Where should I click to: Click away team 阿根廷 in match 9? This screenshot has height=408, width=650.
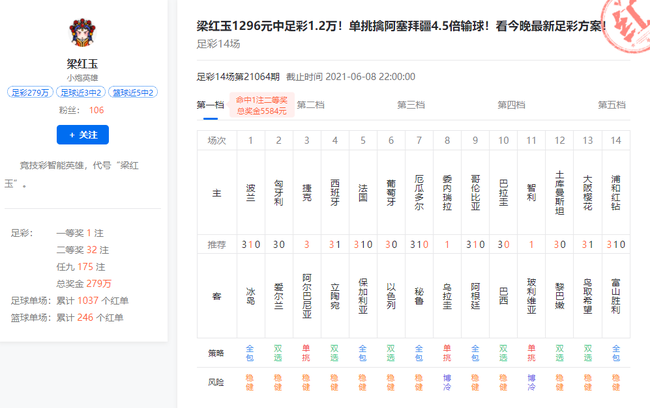pyautogui.click(x=475, y=296)
